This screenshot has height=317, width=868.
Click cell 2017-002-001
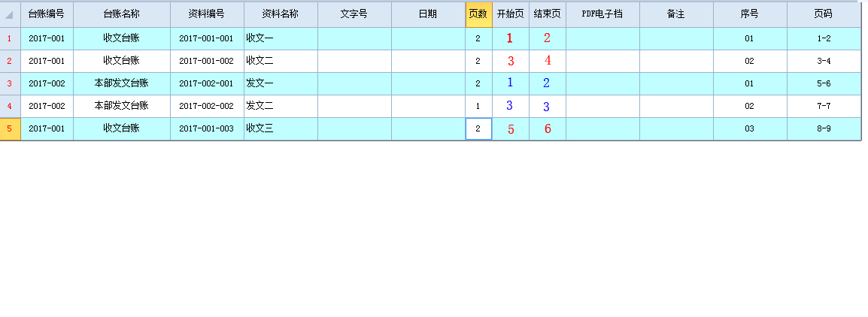pos(207,84)
